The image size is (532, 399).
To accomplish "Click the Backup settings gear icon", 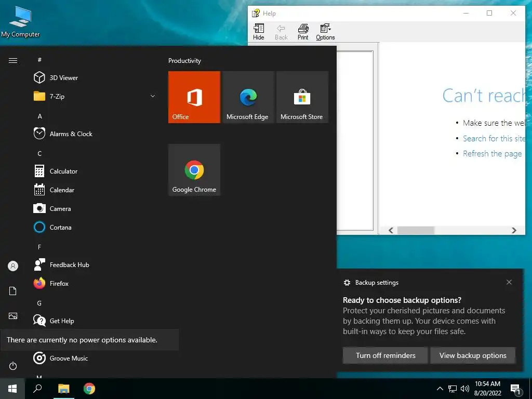I will (347, 283).
